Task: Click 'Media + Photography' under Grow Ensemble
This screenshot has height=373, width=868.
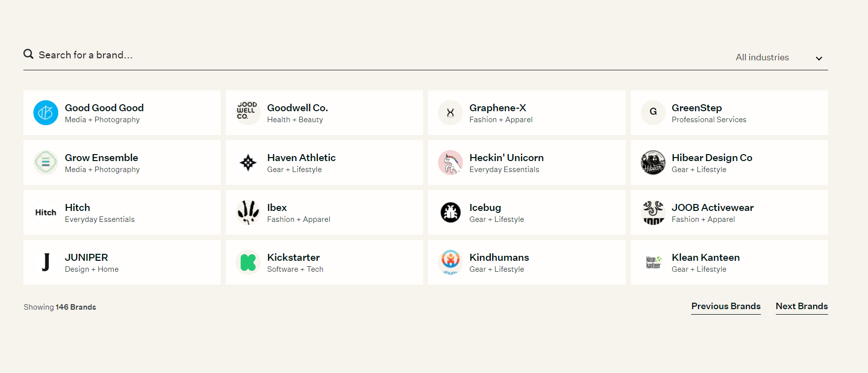Action: tap(102, 170)
